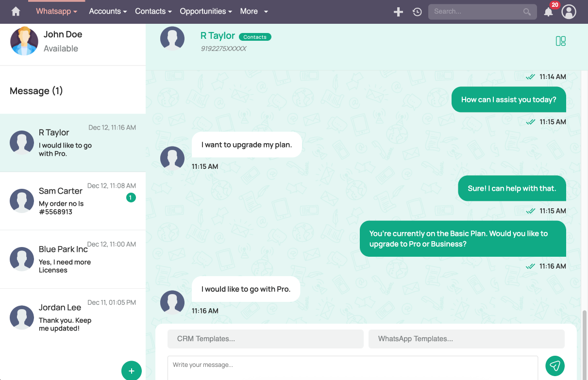Open Sam Carter's conversation

[73, 200]
